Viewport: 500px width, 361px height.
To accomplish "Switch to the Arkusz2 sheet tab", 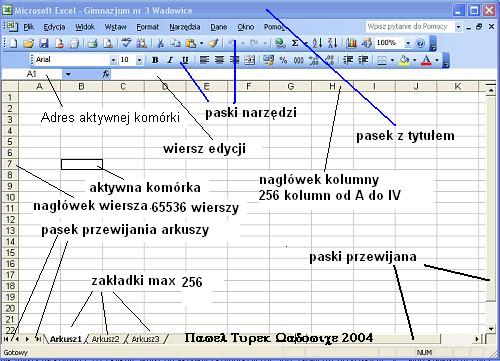I will (105, 339).
